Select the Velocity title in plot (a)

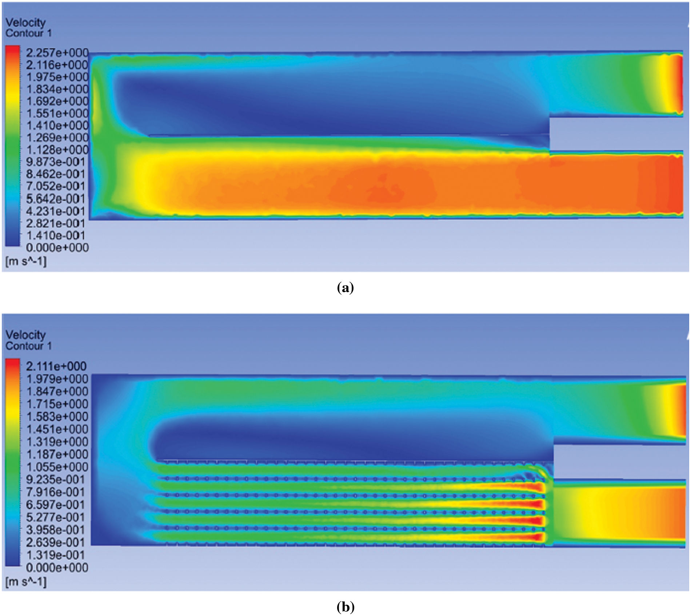point(25,23)
